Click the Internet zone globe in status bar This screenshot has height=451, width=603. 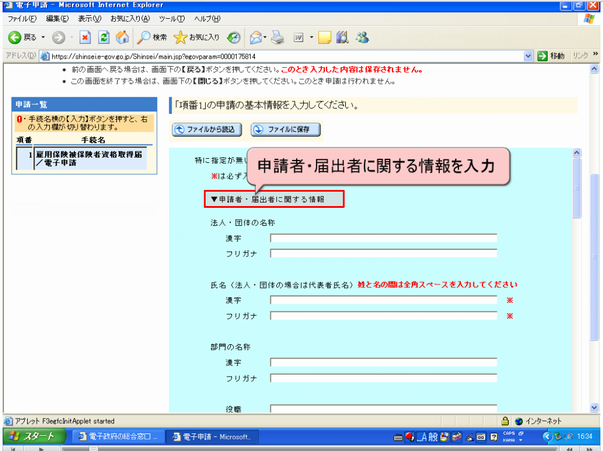pyautogui.click(x=519, y=421)
